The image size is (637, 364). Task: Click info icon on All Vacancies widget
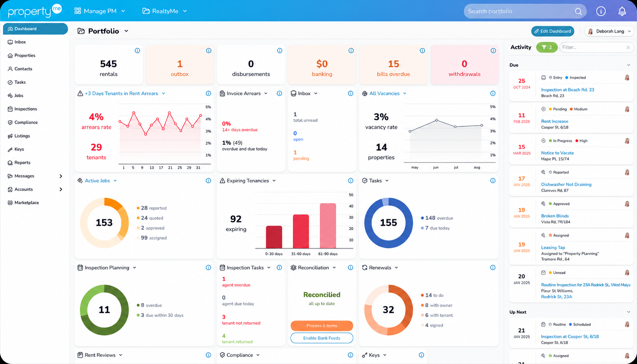(493, 93)
